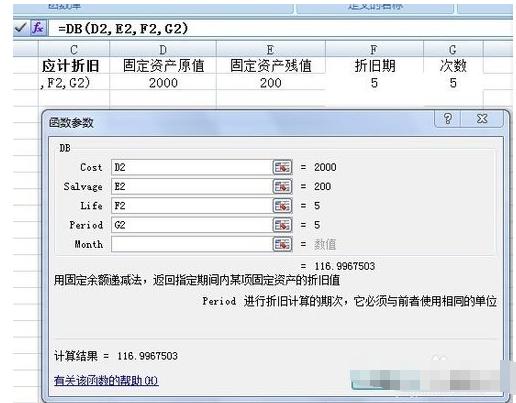The width and height of the screenshot is (516, 403).
Task: Click the Life input field containing F2
Action: pos(192,206)
